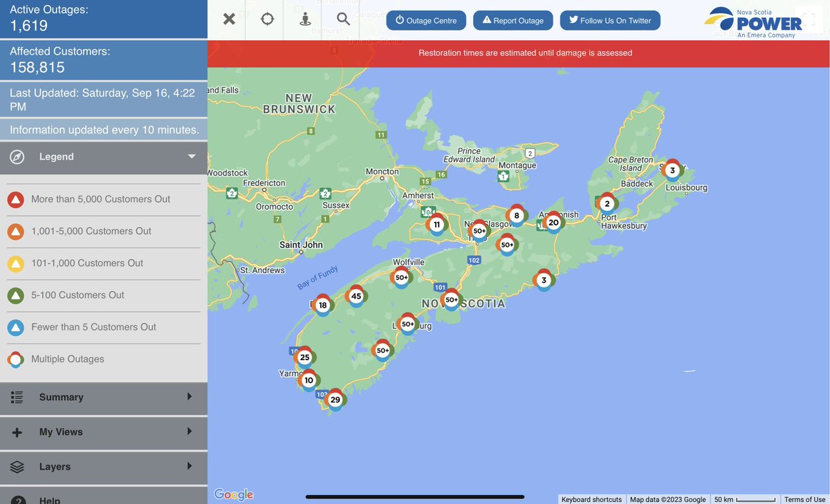Expand the My Views section
The image size is (830, 504).
pyautogui.click(x=104, y=432)
